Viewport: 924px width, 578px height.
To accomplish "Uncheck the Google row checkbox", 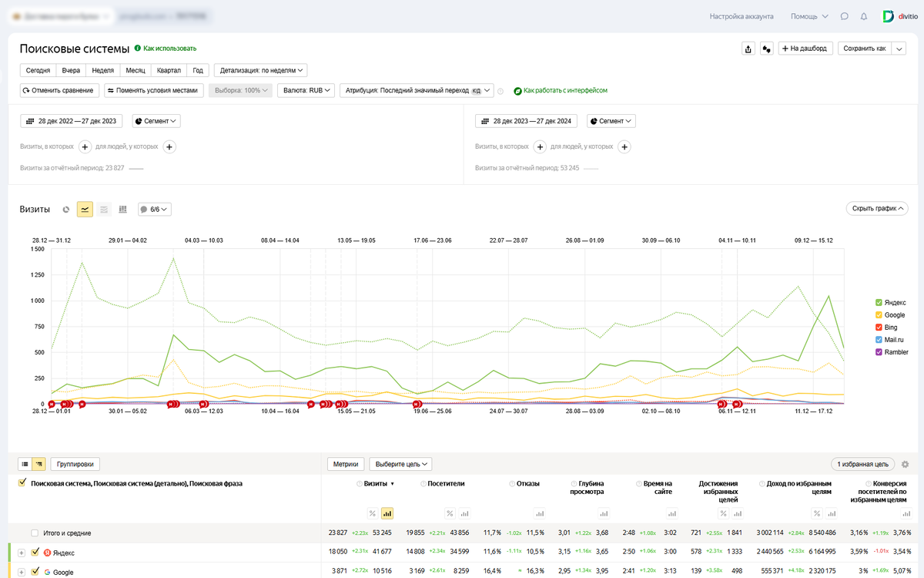I will [x=35, y=572].
